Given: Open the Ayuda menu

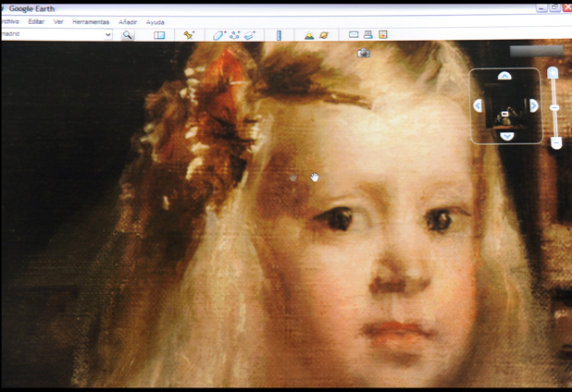Looking at the screenshot, I should point(155,22).
